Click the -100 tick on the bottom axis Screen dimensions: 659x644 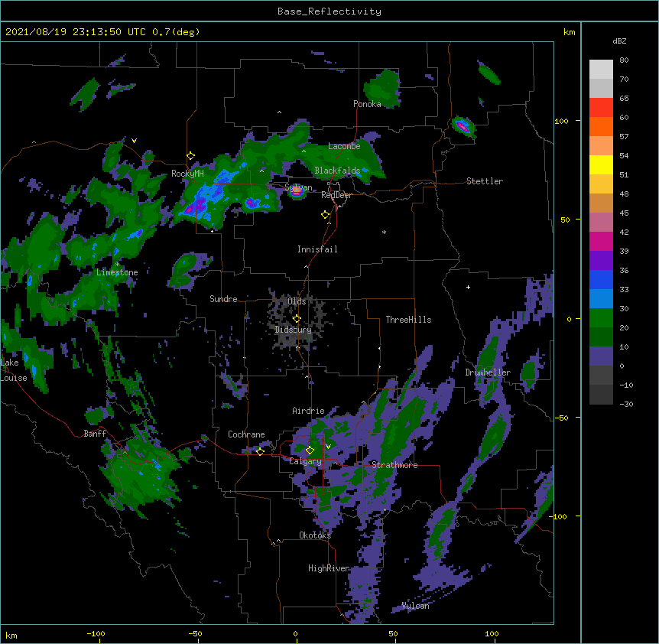[96, 633]
